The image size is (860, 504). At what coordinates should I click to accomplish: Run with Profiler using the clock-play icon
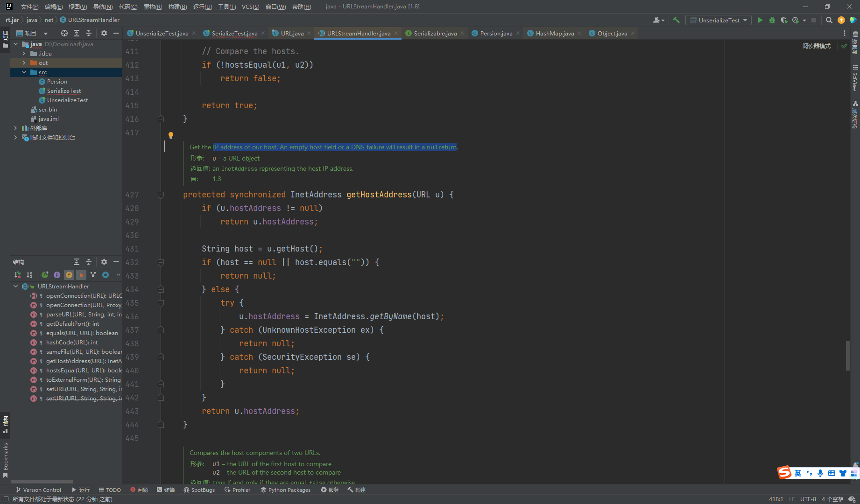pyautogui.click(x=796, y=20)
